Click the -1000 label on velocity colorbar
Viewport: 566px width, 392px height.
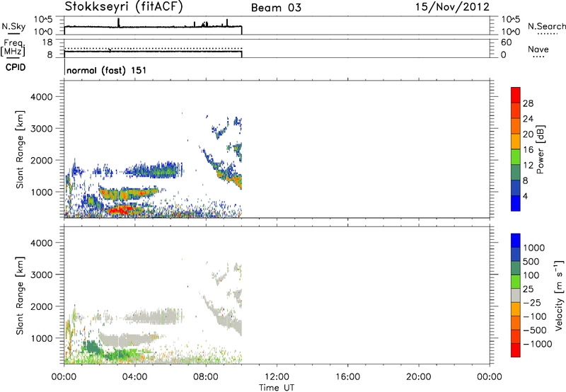[537, 344]
